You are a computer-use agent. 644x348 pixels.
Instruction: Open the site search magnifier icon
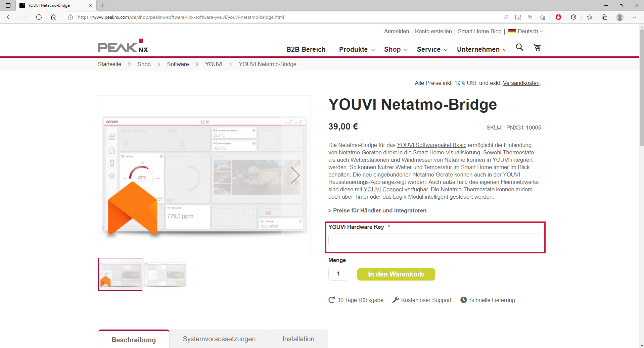coord(519,47)
